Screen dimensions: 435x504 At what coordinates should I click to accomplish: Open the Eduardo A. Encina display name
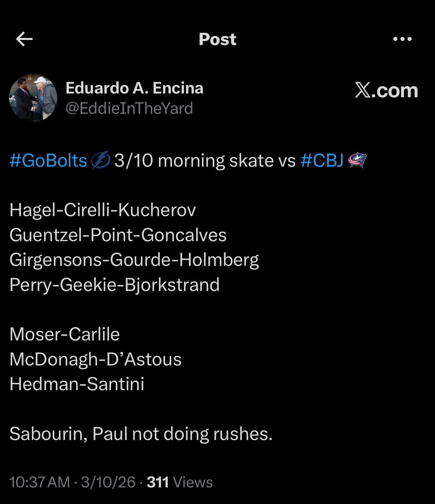pos(134,88)
